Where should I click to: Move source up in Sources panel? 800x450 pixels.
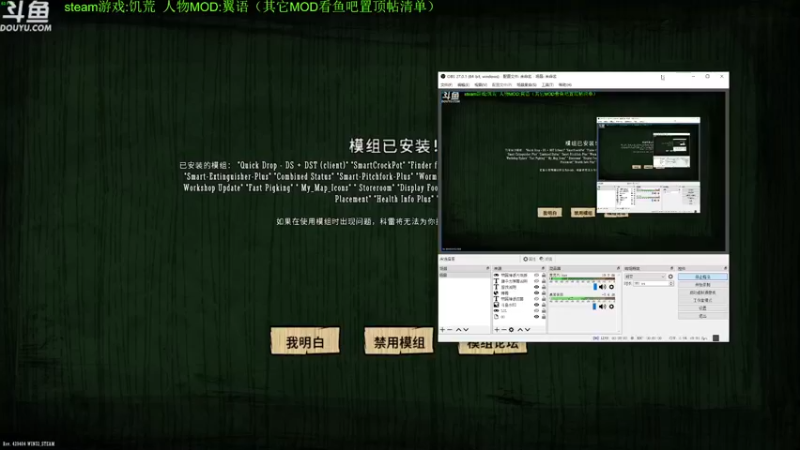[520, 330]
